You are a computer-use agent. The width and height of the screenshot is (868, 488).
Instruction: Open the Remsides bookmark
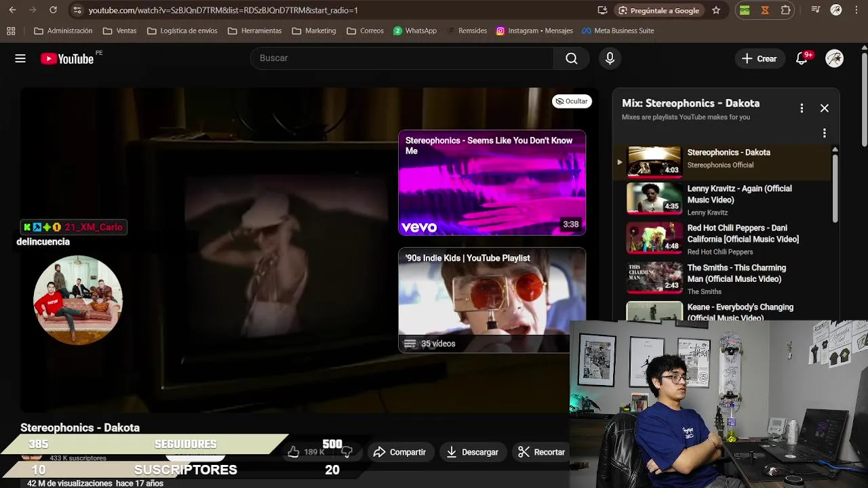pyautogui.click(x=467, y=30)
